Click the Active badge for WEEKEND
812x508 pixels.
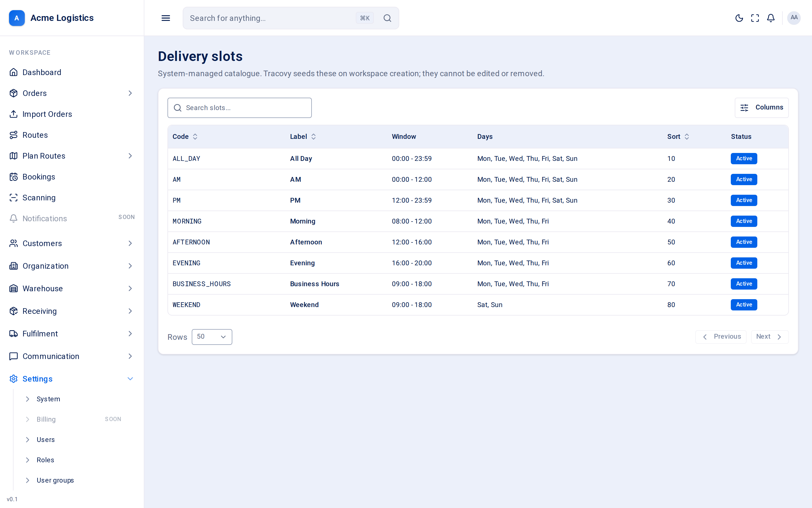point(744,305)
